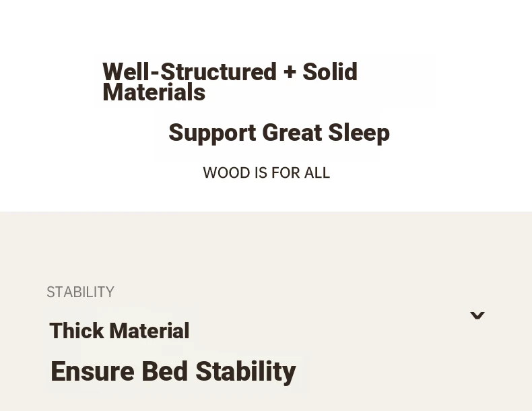Click the word "Support" in the second heading
This screenshot has height=411, width=532.
(x=212, y=133)
